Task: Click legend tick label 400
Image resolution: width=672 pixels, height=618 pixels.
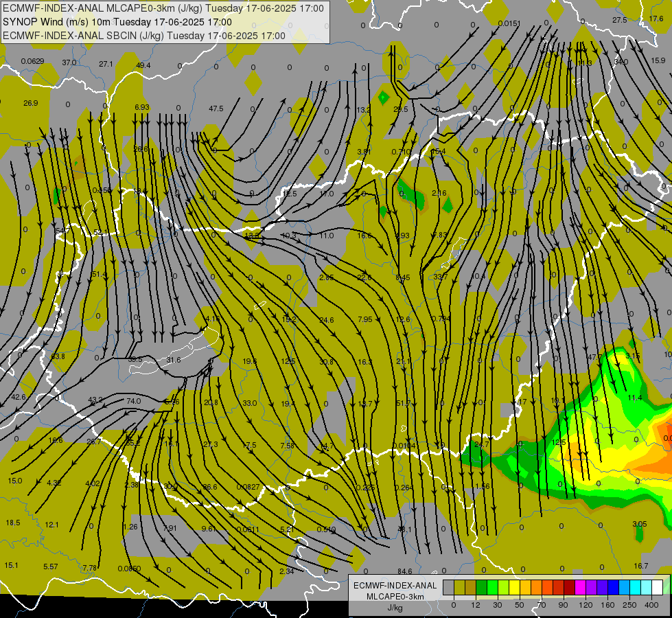Action: click(651, 605)
